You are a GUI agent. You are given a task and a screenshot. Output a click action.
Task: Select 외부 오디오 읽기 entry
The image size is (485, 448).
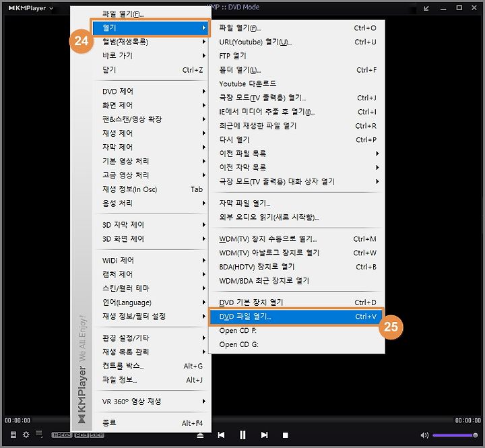(x=298, y=217)
